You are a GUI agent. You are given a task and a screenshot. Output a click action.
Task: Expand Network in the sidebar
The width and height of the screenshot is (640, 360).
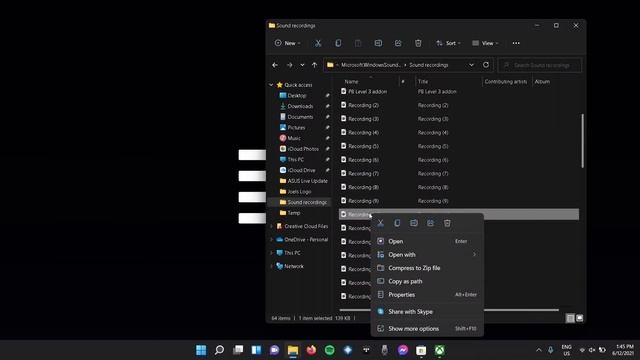(271, 266)
